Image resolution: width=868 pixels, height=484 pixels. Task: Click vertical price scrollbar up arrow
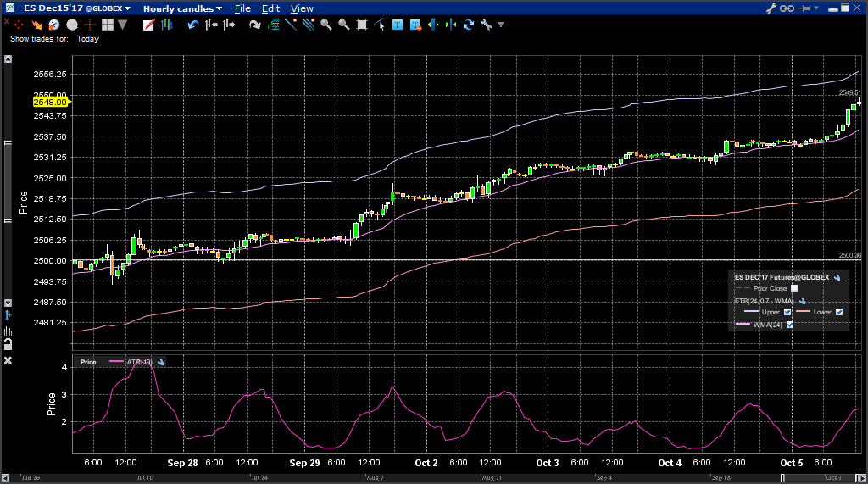coord(8,58)
